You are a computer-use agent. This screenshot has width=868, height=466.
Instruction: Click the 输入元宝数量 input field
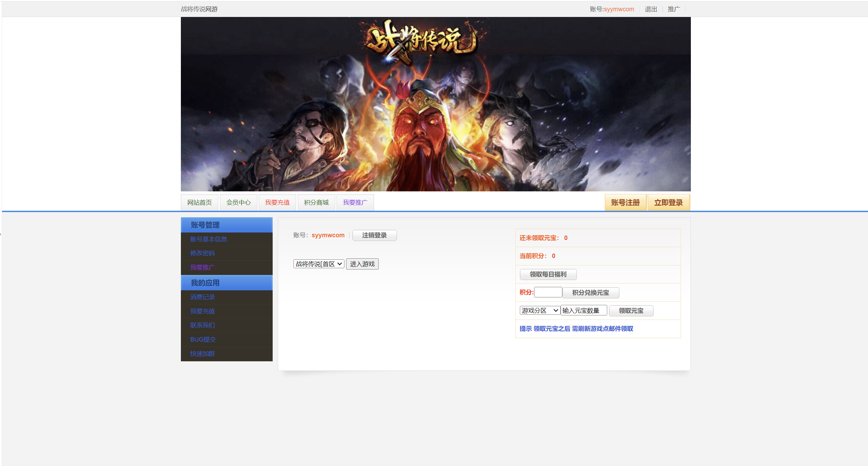583,310
